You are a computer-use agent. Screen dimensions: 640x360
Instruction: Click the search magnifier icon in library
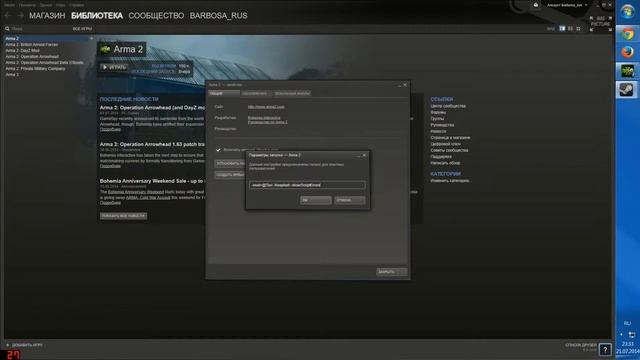point(7,29)
